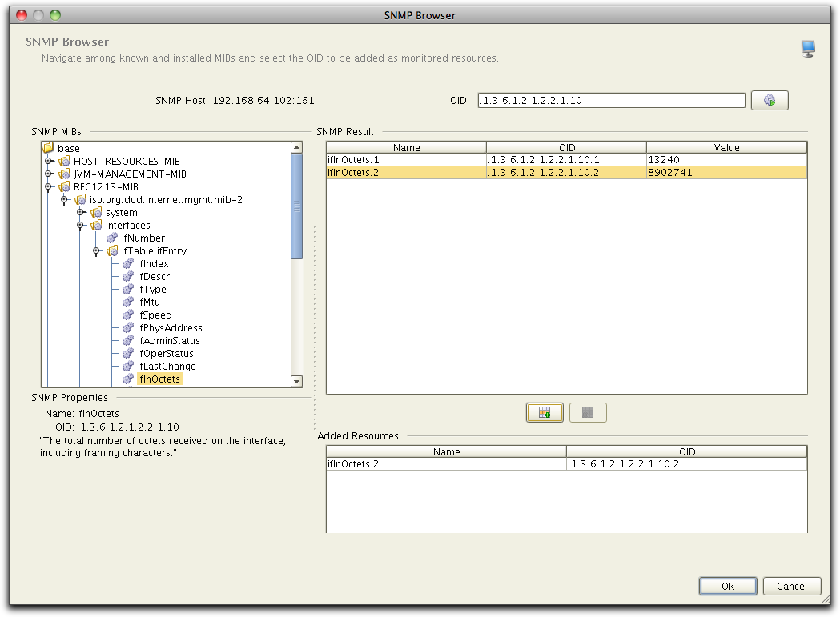840x617 pixels.
Task: Click OID cell .1.3.6.1.2.1.2.2.1.10.1
Action: coord(566,159)
